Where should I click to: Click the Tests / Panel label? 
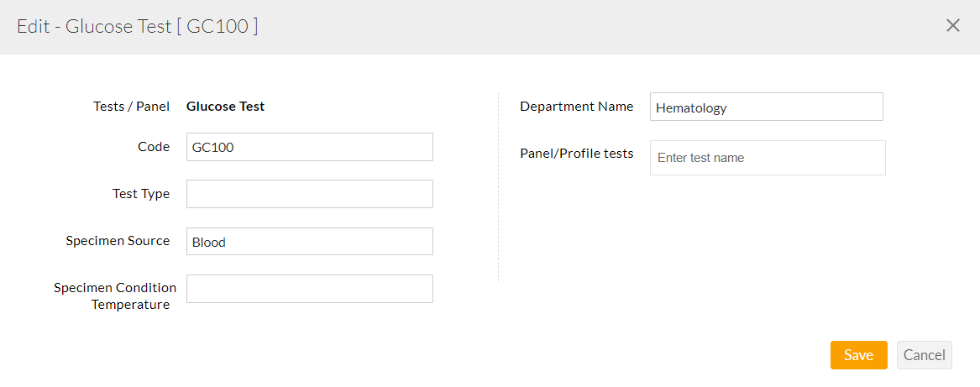[131, 107]
